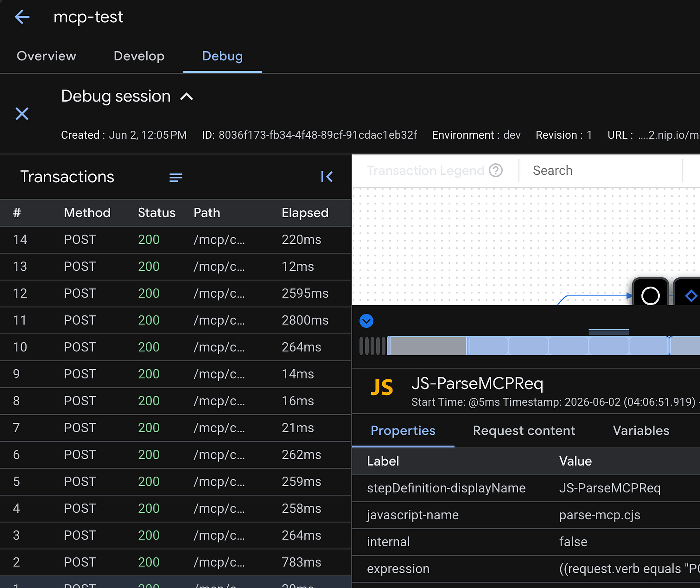Click the striped timeline handle
Viewport: 700px width, 588px height.
pyautogui.click(x=372, y=346)
